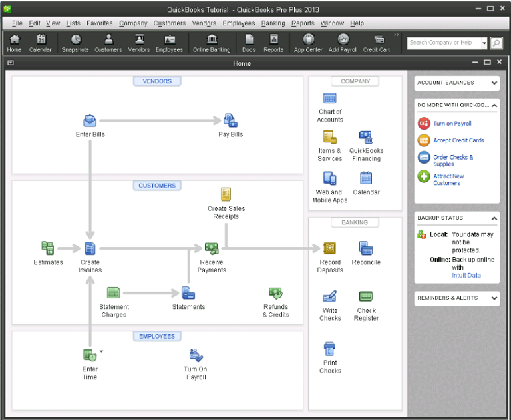511x420 pixels.
Task: Open the Chart of Accounts icon
Action: (330, 98)
